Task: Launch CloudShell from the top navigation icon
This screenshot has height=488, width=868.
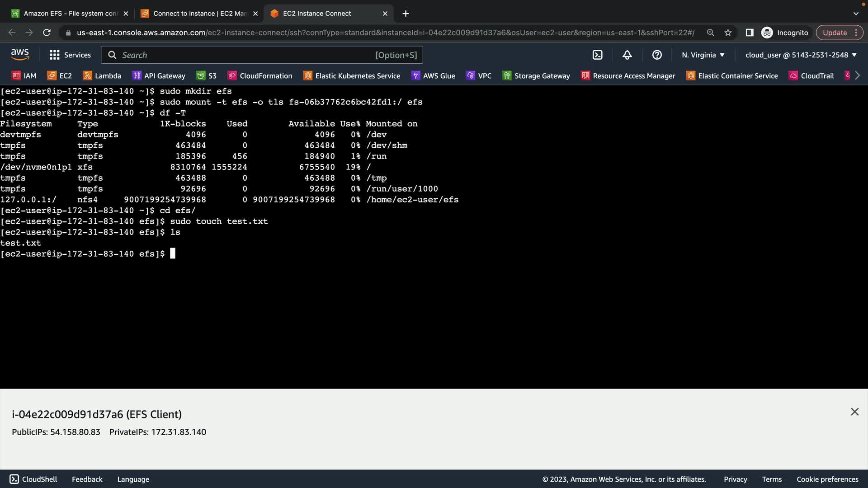Action: pos(597,55)
